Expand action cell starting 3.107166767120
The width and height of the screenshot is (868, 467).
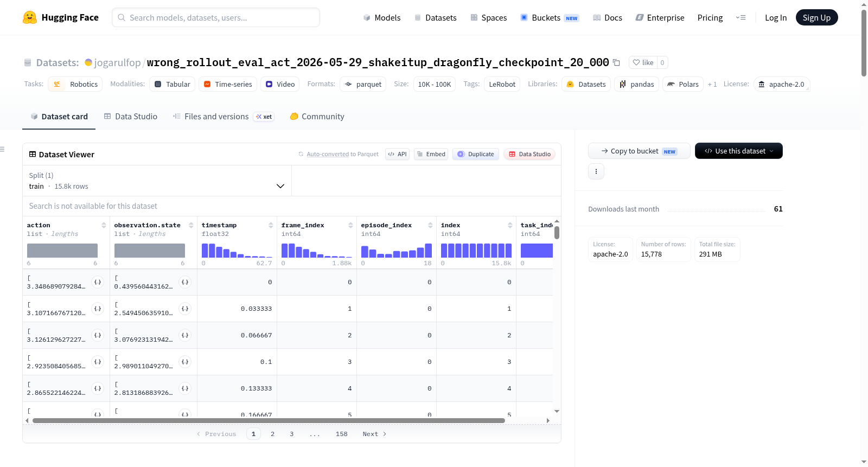[x=98, y=309]
